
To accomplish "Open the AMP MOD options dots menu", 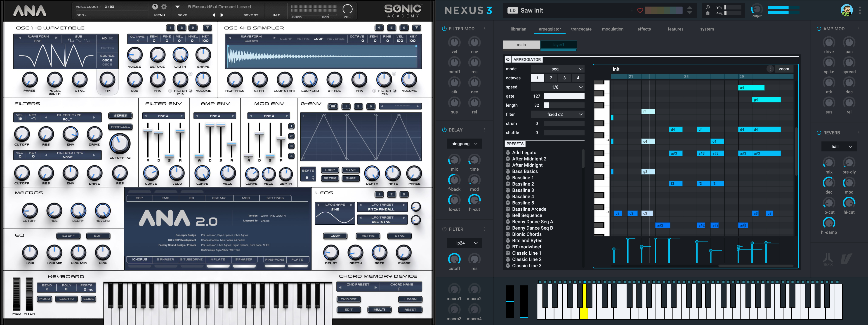I will click(x=859, y=29).
